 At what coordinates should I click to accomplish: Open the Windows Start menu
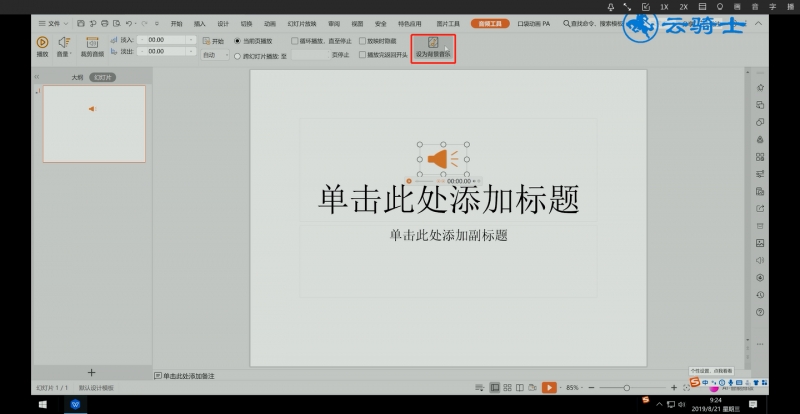click(43, 404)
